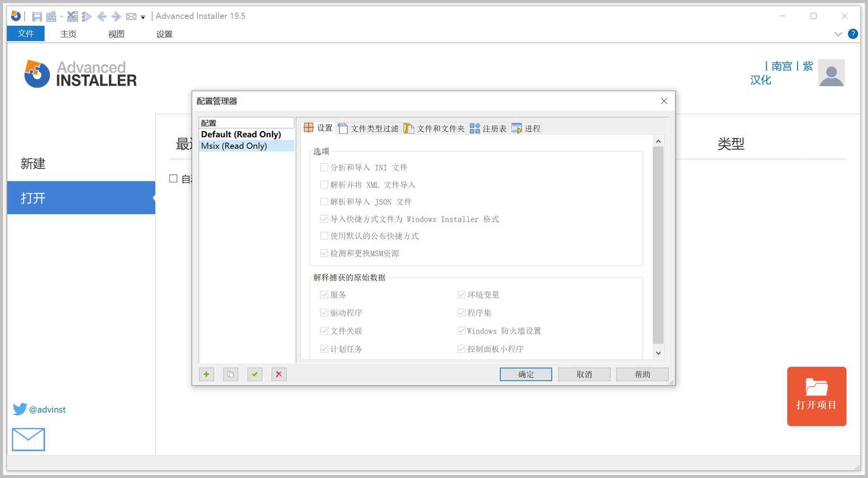Select Msix (Read Only) configuration
This screenshot has width=868, height=478.
[246, 146]
